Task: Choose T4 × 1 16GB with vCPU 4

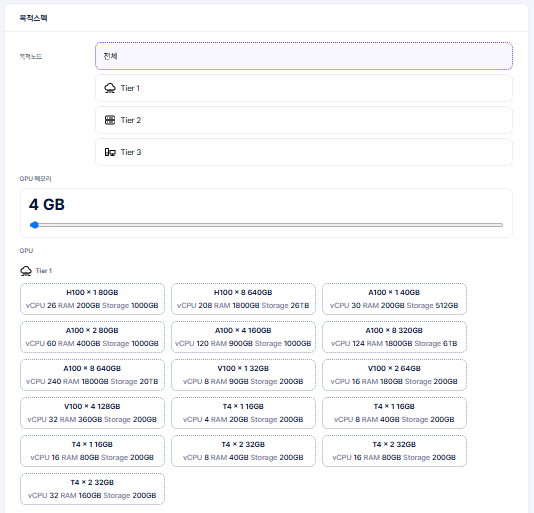Action: 243,413
